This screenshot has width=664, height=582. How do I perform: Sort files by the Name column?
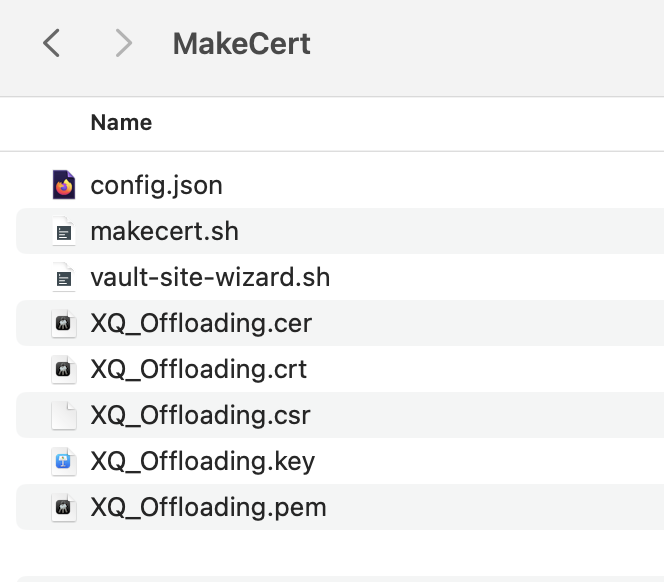coord(121,123)
